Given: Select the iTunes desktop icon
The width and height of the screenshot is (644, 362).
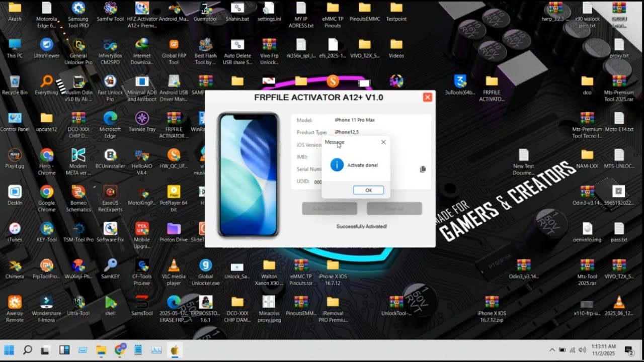Looking at the screenshot, I should [15, 232].
